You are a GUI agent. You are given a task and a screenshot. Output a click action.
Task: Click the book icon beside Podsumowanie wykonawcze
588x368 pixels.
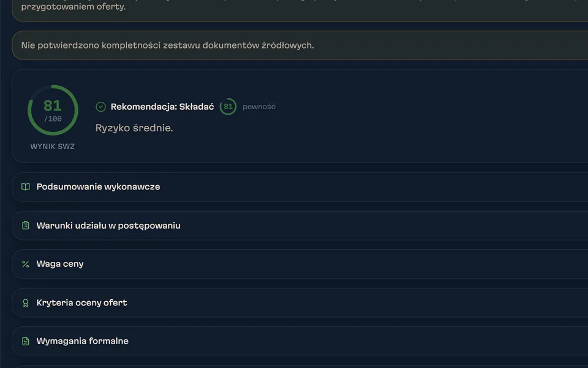tap(26, 187)
